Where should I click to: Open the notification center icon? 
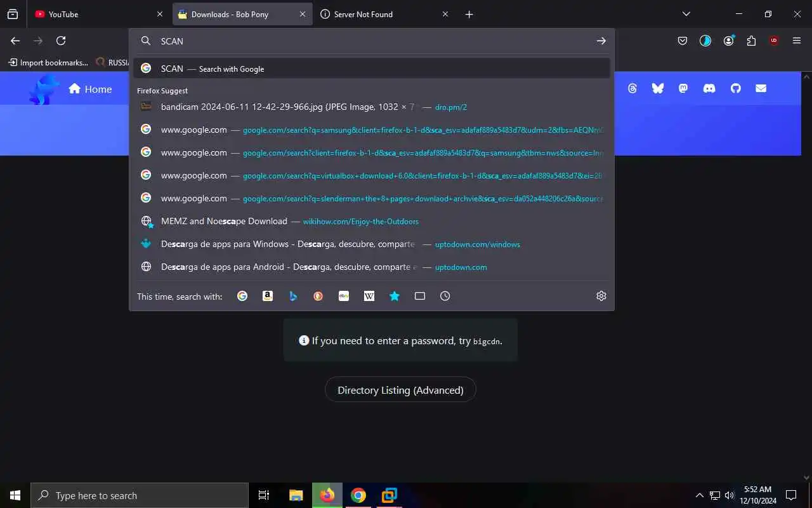point(791,495)
